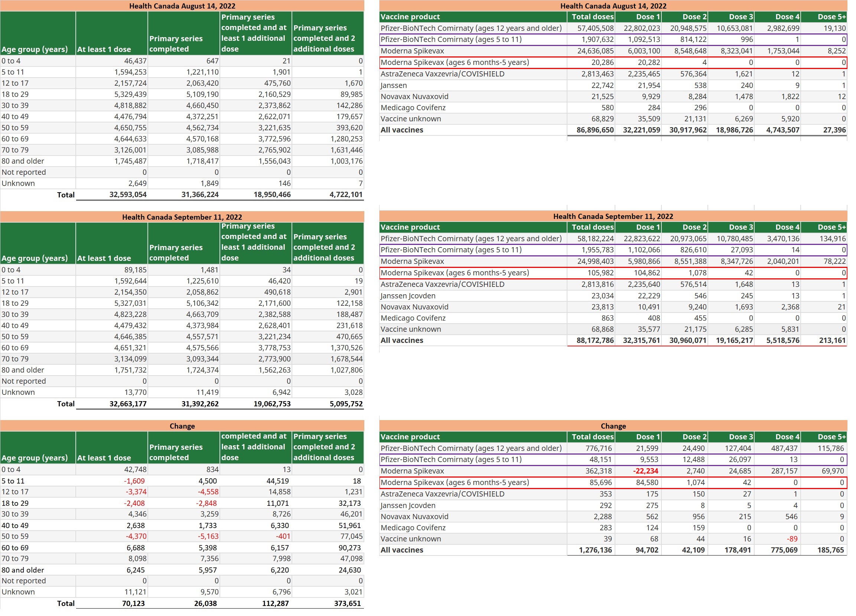Select the Health Canada September 11, 2022 title above the age group table

click(182, 217)
